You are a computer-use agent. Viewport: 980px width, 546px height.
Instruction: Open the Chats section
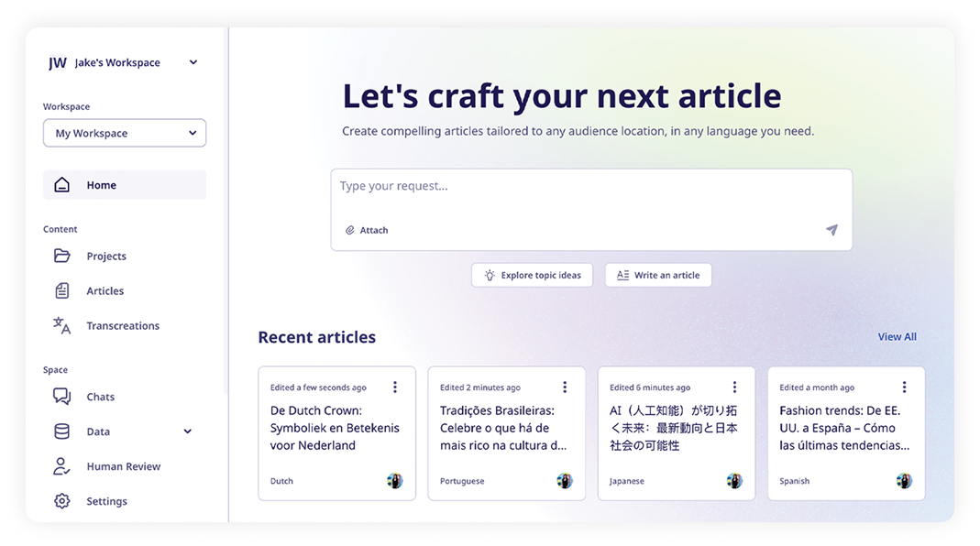pos(101,397)
